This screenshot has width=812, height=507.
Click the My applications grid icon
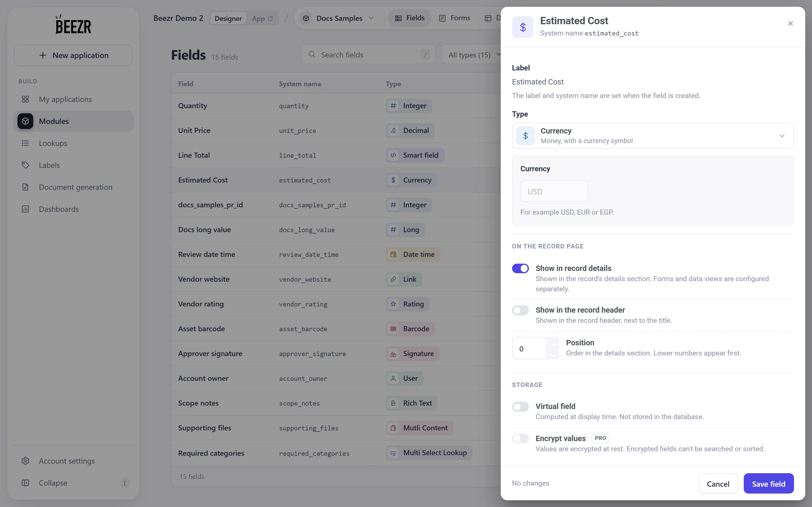(25, 99)
